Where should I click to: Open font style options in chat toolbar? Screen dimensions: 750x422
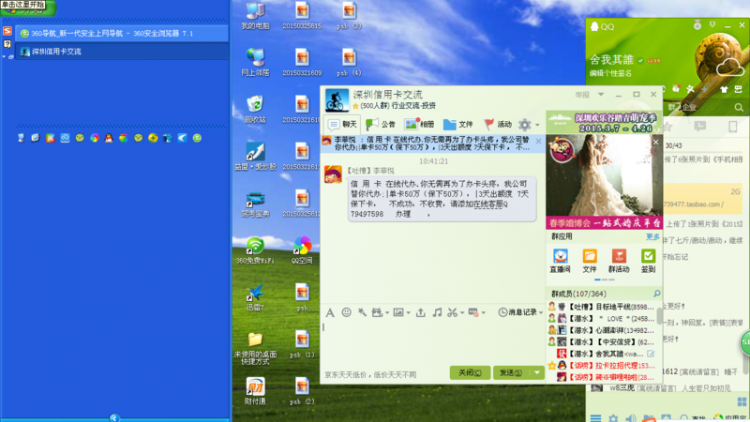pos(330,313)
